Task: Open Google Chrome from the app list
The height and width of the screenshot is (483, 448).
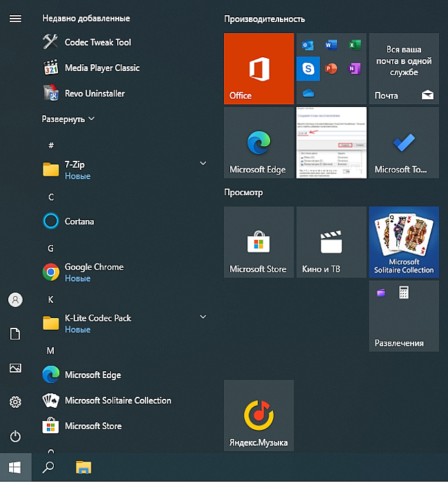Action: (83, 273)
